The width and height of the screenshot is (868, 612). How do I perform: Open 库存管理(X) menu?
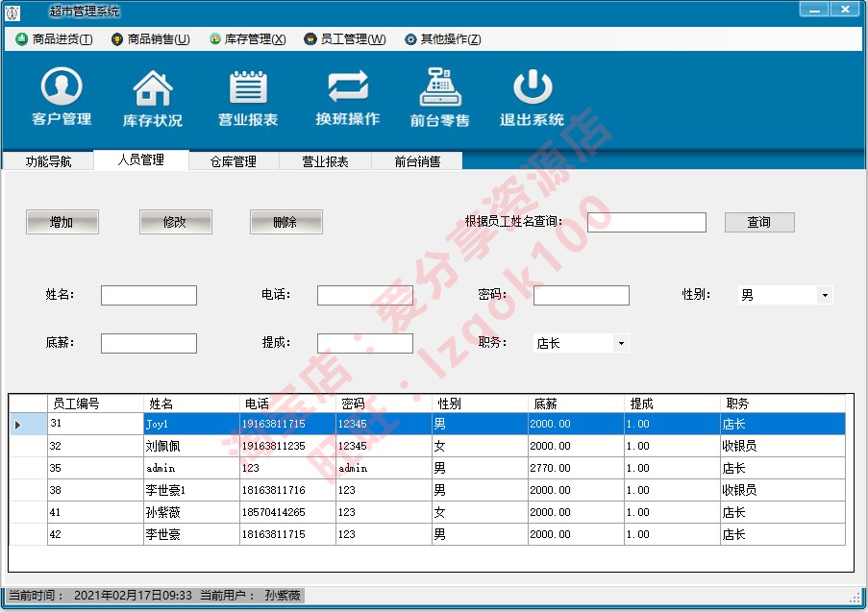247,39
